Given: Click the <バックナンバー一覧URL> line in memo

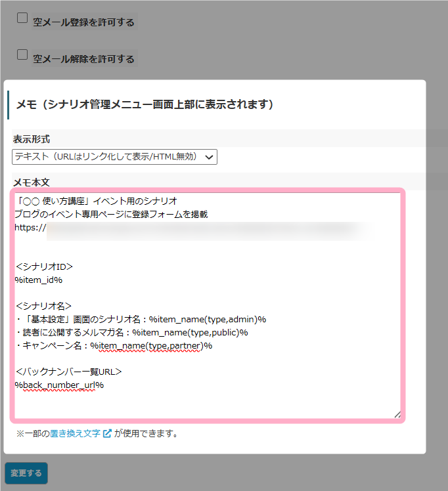Looking at the screenshot, I should (x=68, y=372).
